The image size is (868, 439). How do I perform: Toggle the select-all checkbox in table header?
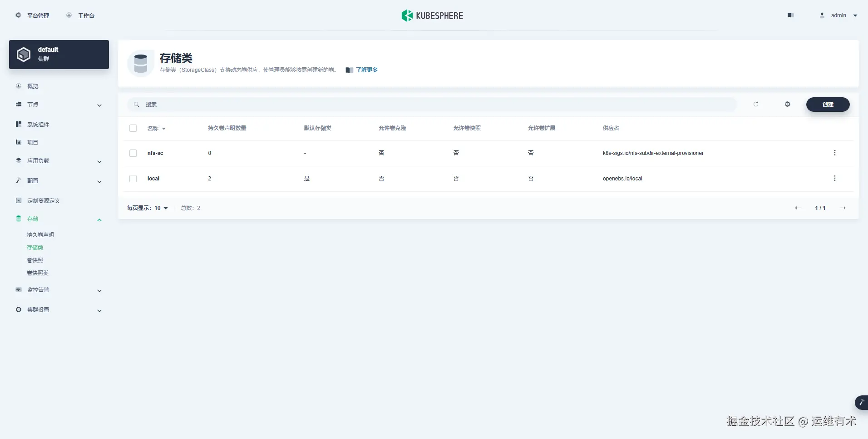click(133, 128)
